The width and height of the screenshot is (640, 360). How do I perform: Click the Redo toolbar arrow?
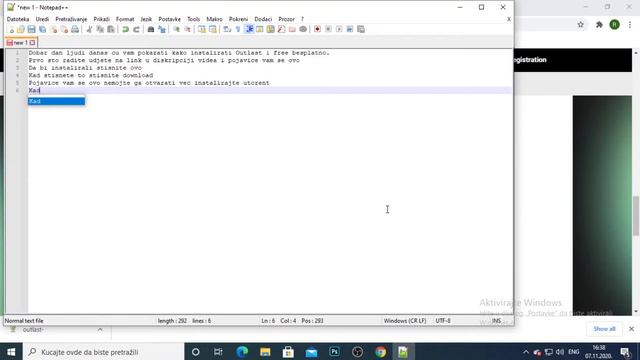(x=137, y=29)
